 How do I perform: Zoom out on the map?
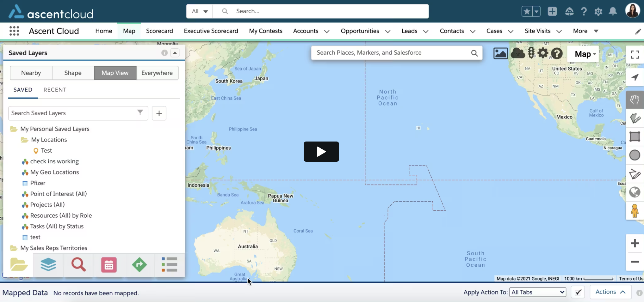[x=635, y=262]
